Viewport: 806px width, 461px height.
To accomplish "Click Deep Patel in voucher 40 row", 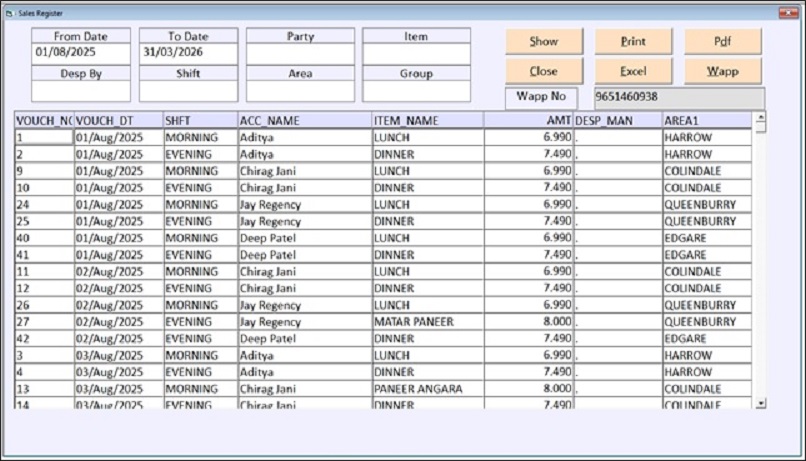I will click(x=305, y=238).
